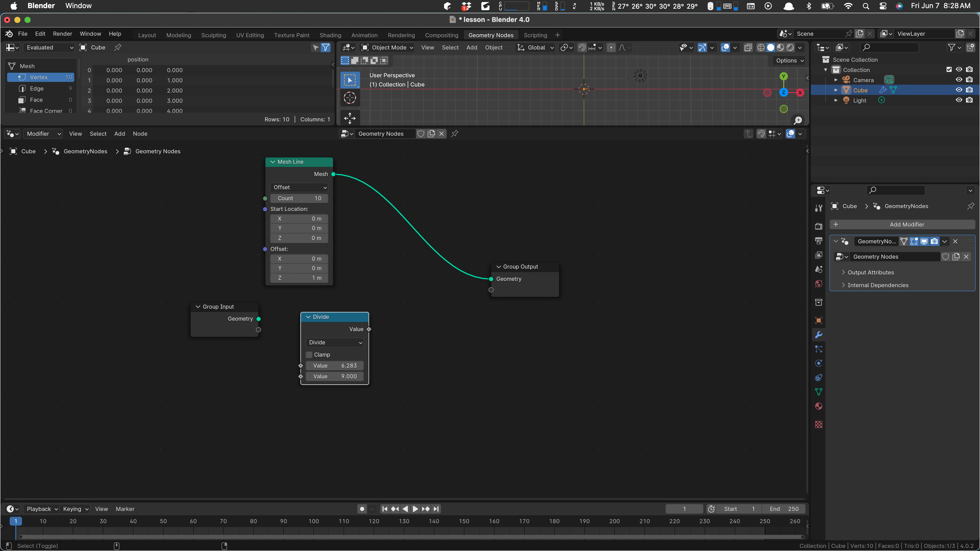The height and width of the screenshot is (551, 980).
Task: Open the Material properties tab
Action: [819, 406]
